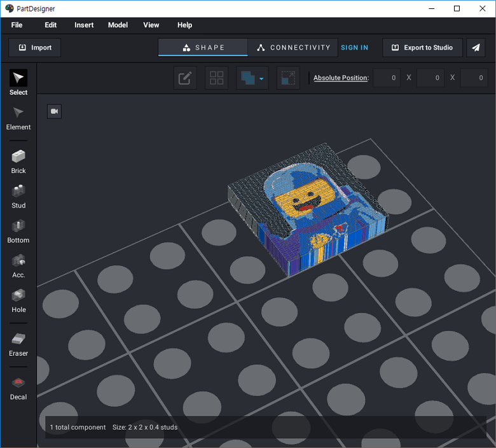Screen dimensions: 496x448
Task: Select the Decal tool
Action: [x=18, y=388]
